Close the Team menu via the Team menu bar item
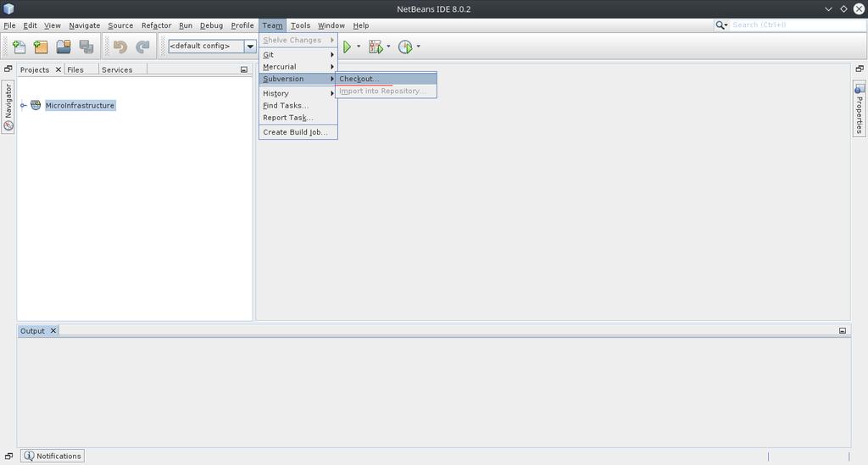Screen dimensions: 868x465 click(272, 25)
